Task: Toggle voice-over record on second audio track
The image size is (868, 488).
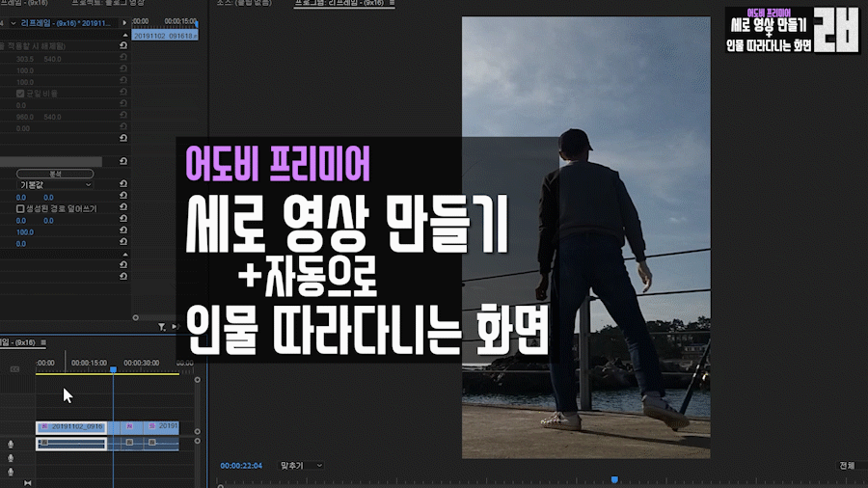Action: 11,458
